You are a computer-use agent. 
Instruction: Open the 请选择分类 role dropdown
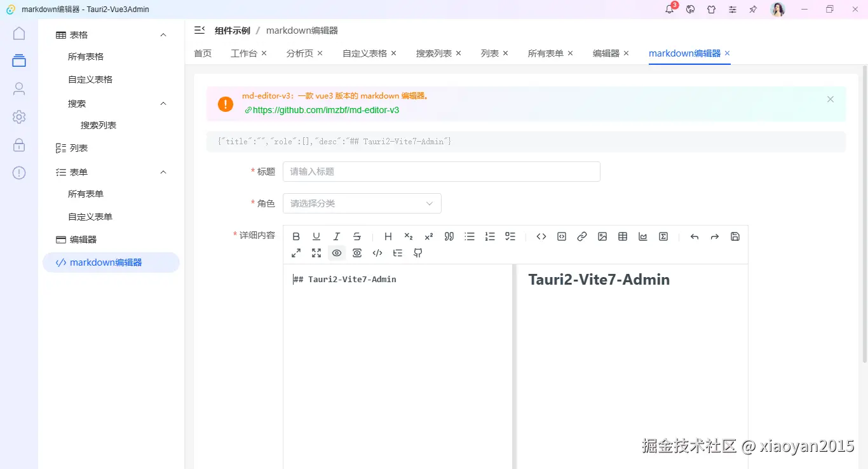point(362,203)
